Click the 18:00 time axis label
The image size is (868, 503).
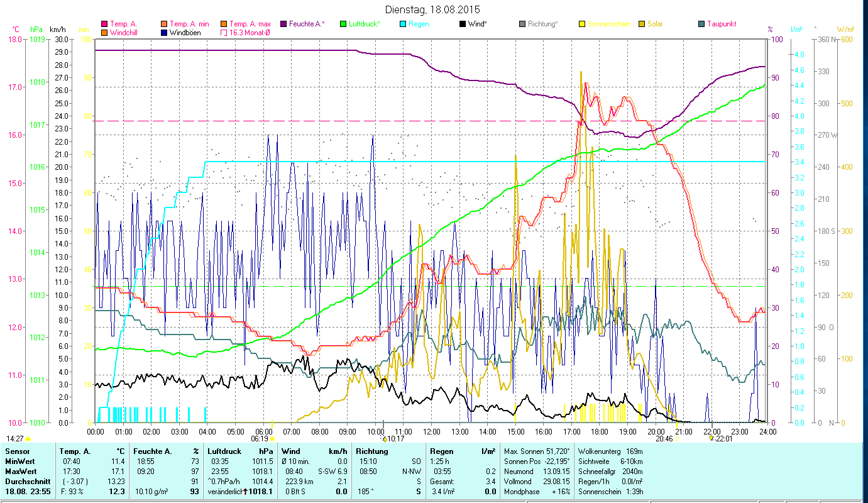point(600,432)
